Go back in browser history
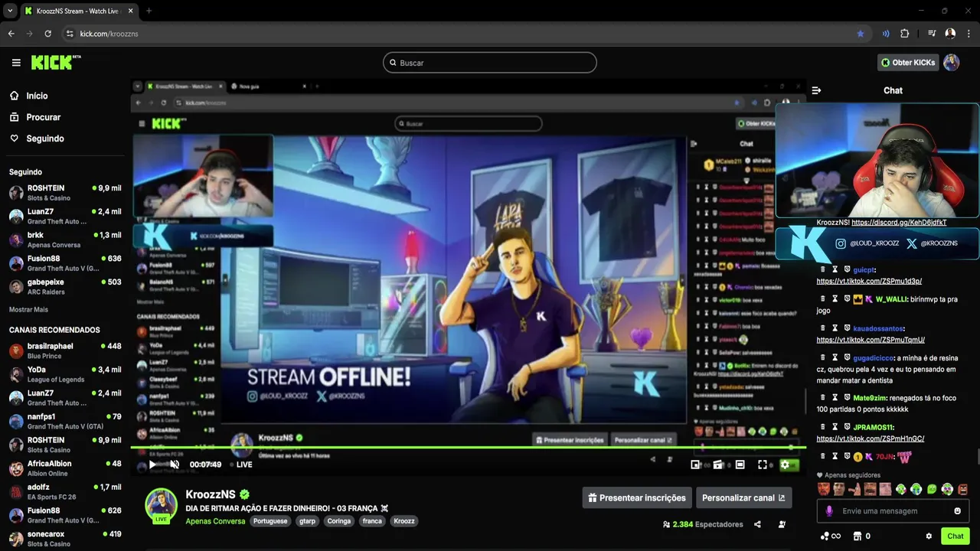This screenshot has height=551, width=980. pos(11,34)
